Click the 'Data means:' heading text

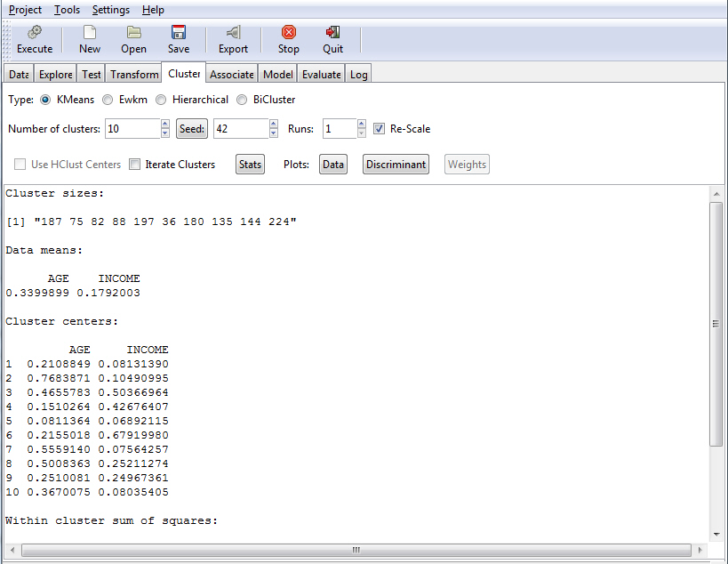(44, 250)
